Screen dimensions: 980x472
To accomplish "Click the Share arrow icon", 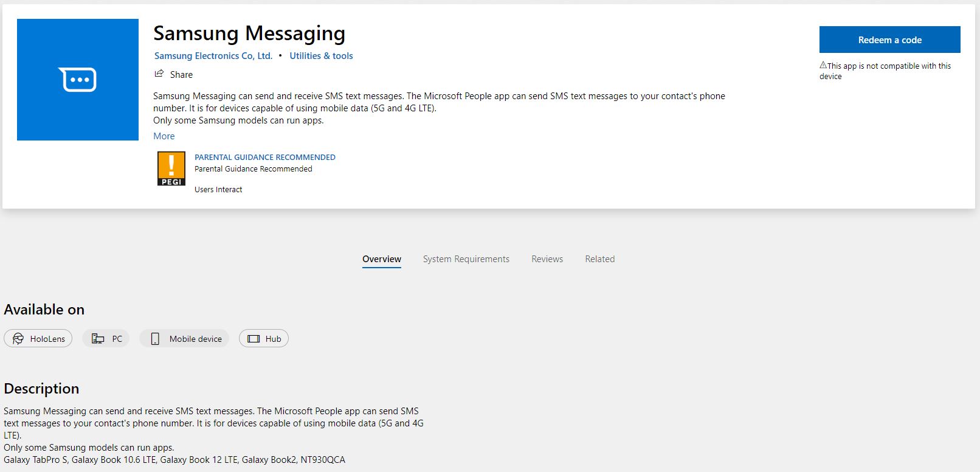I will 159,74.
